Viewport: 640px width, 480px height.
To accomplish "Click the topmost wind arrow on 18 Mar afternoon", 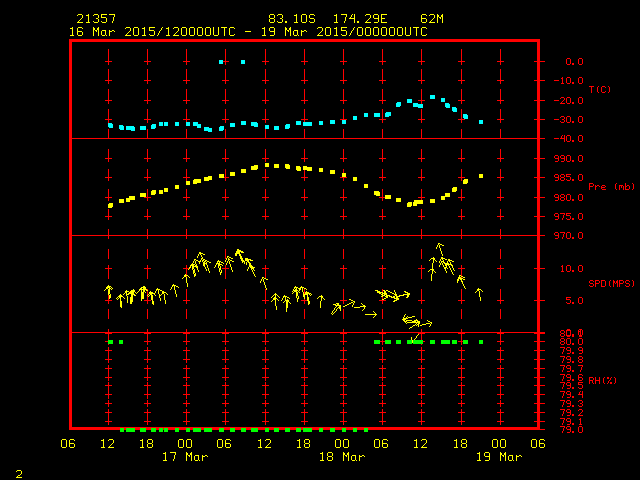I will pos(440,249).
